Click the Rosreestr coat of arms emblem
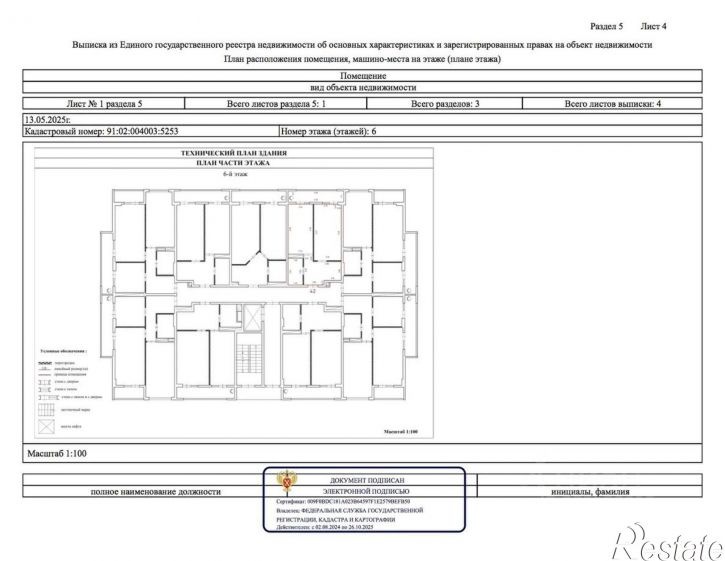Screen dimensions: 725x561 pyautogui.click(x=287, y=481)
